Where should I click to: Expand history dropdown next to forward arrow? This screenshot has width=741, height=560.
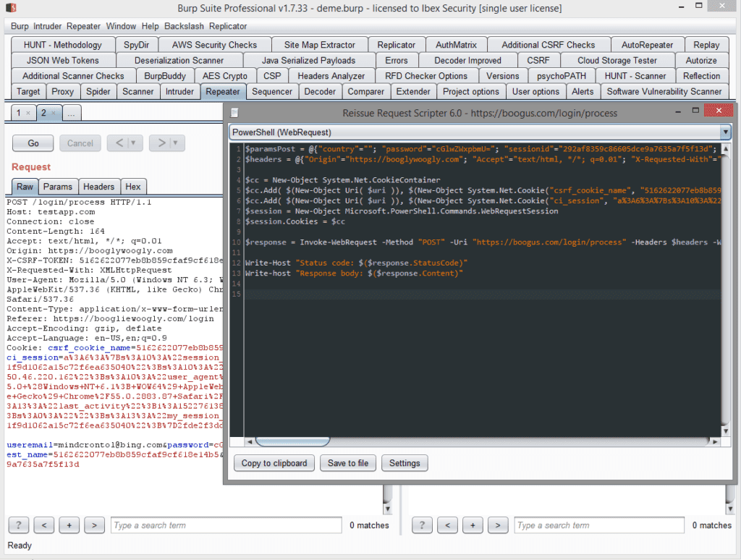point(175,143)
